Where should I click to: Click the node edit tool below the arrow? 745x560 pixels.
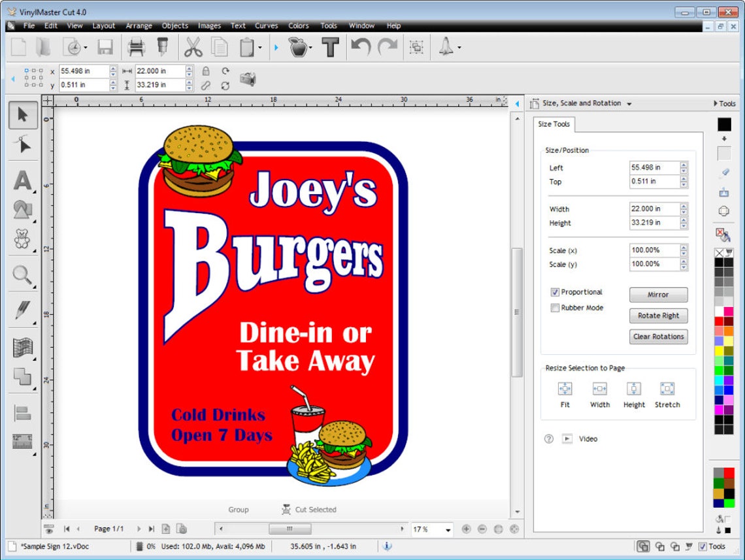22,145
